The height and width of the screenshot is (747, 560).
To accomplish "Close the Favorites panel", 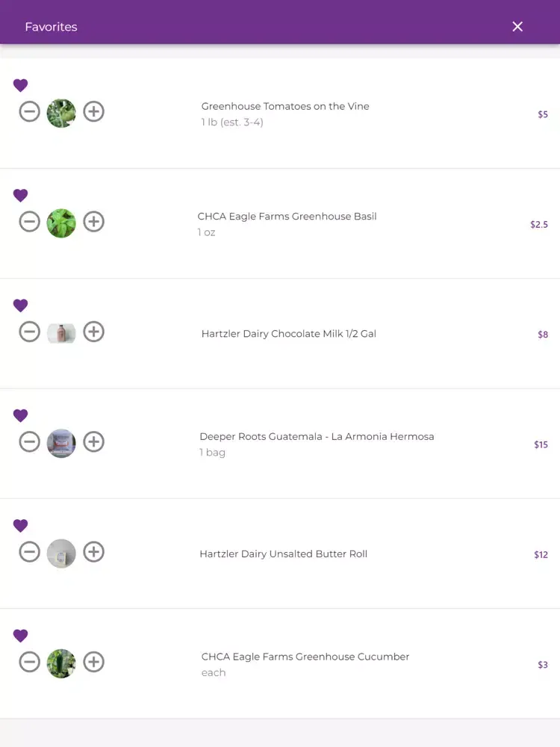I will tap(517, 27).
